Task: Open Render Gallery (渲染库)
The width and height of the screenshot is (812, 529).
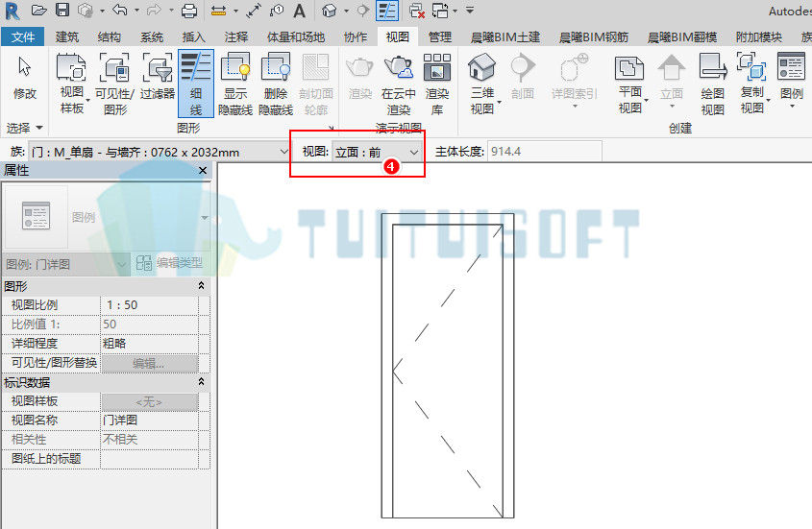Action: (x=437, y=84)
